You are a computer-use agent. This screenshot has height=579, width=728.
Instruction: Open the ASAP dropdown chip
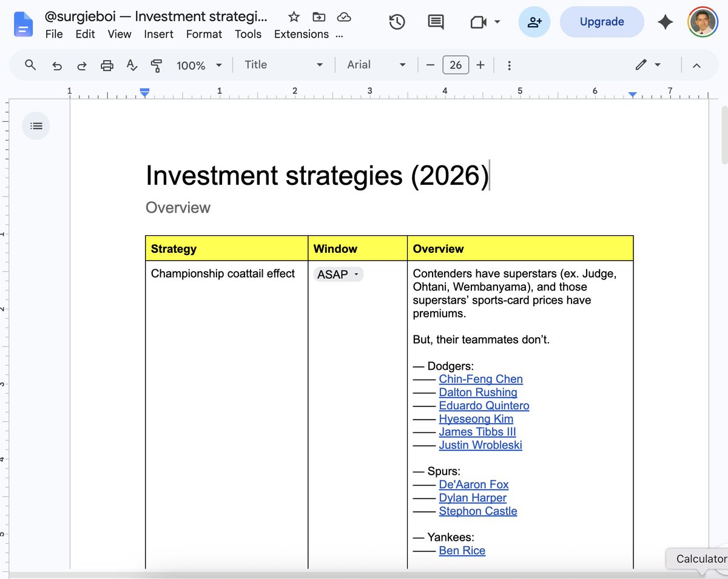(339, 275)
